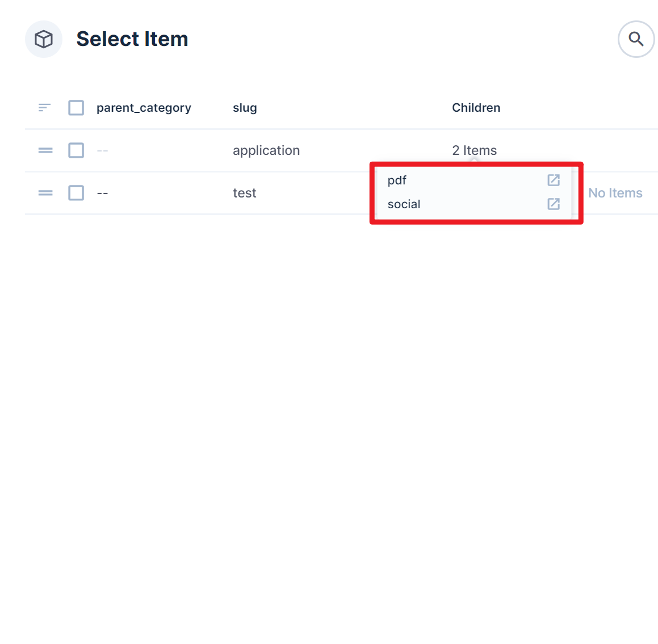Select social from the children popup

tap(404, 204)
